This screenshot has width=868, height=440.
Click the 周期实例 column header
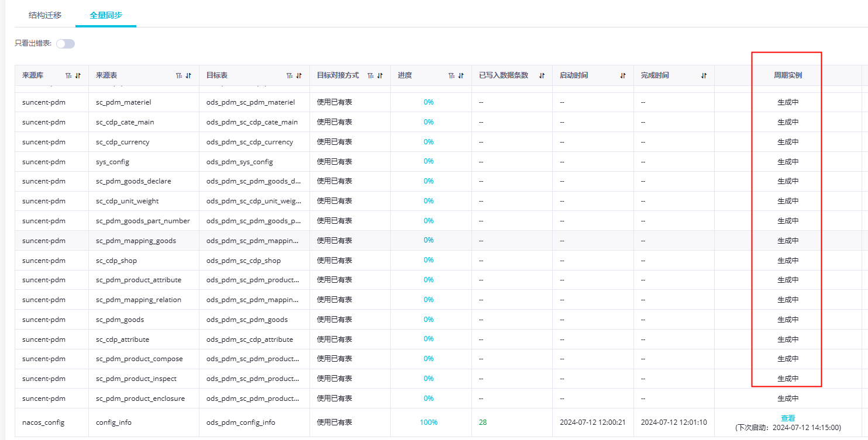pos(788,75)
